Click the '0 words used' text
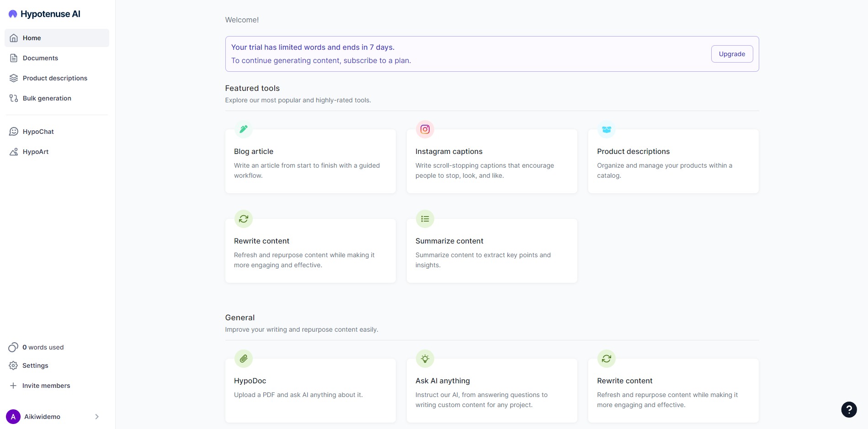The height and width of the screenshot is (429, 868). pyautogui.click(x=43, y=347)
